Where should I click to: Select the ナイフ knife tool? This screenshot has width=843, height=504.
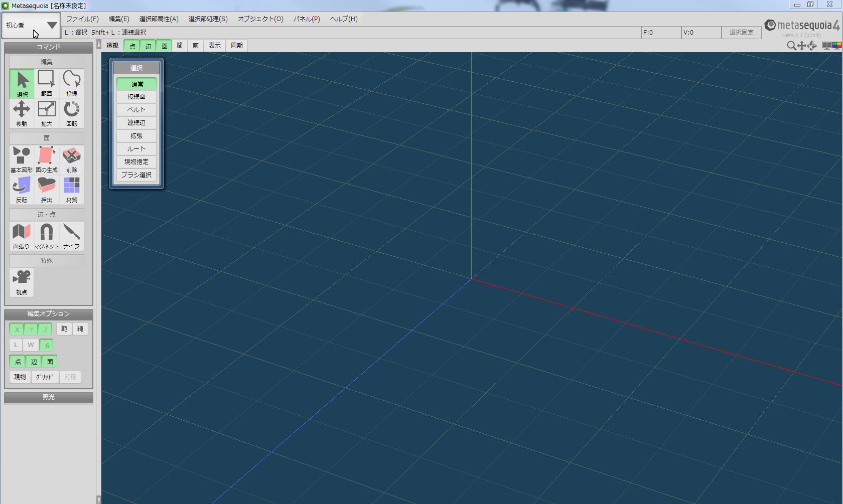coord(72,236)
